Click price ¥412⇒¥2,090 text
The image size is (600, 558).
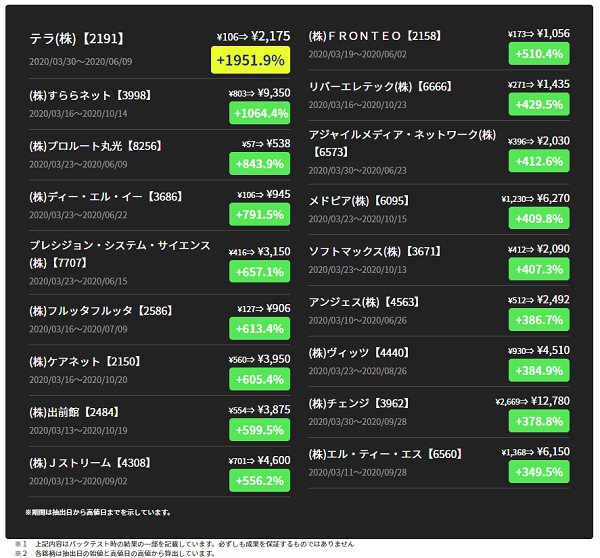(539, 249)
